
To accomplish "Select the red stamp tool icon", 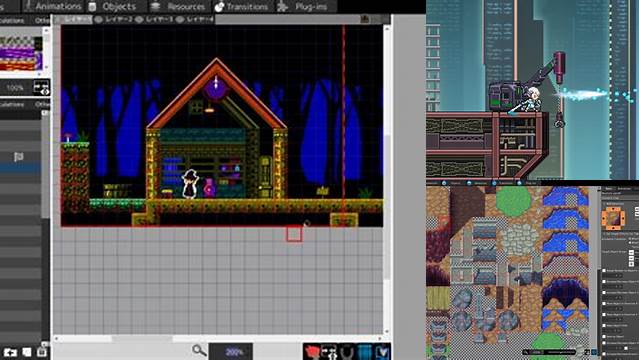I will [x=312, y=351].
